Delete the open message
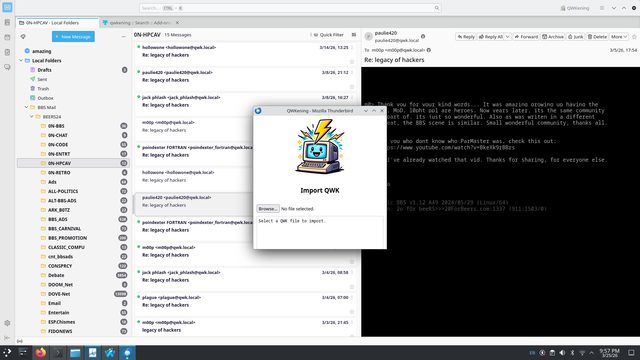Screen dimensions: 640x360 597,37
